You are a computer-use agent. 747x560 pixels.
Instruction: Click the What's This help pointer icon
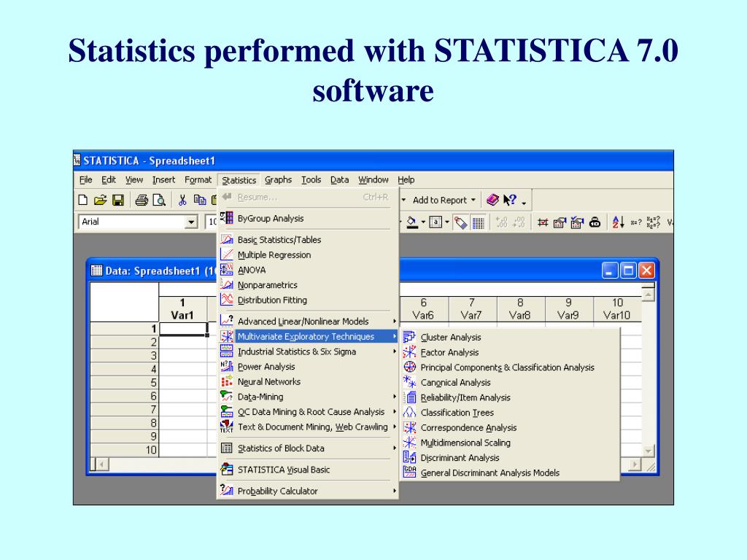510,200
